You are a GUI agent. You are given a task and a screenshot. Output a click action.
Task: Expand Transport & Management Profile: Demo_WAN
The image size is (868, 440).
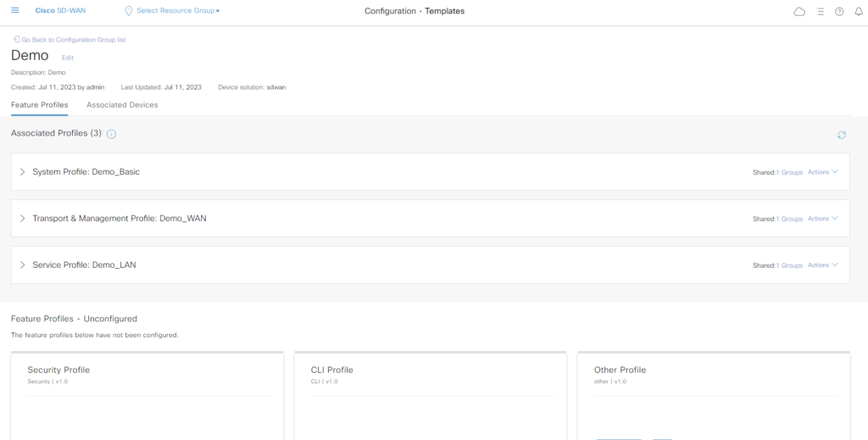[x=23, y=219]
